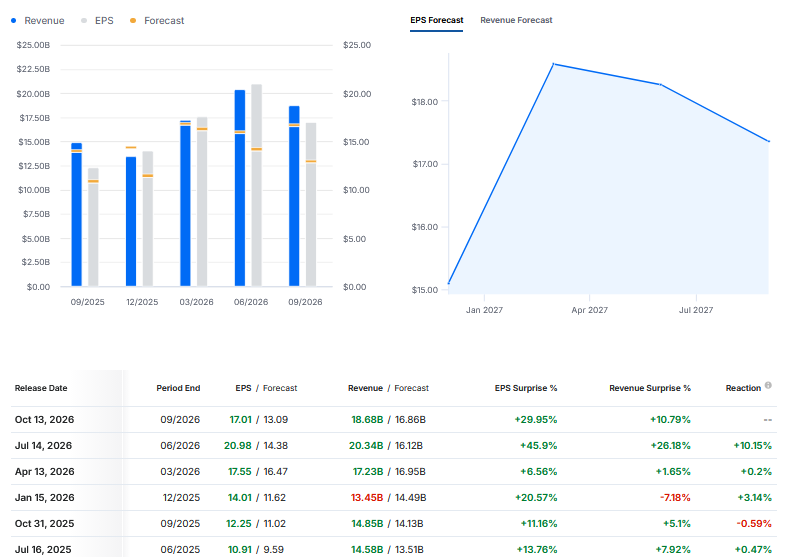Sort by Revenue Surprise % column header
Screen dimensions: 796x557
pyautogui.click(x=650, y=388)
